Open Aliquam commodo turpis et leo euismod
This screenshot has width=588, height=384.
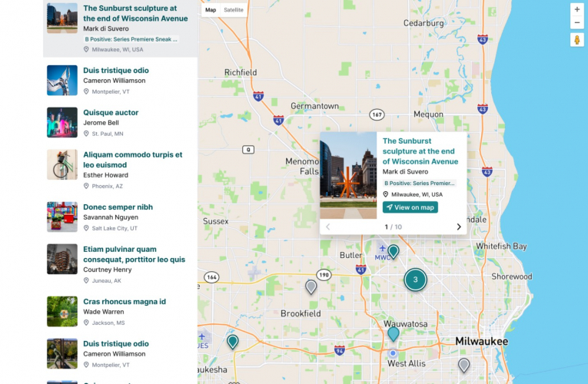tap(133, 160)
